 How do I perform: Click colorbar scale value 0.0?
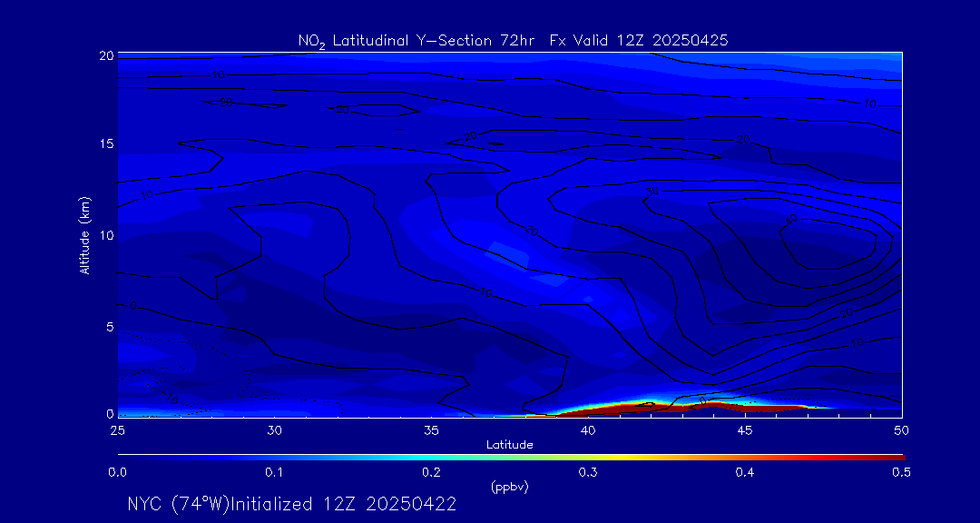pyautogui.click(x=118, y=472)
